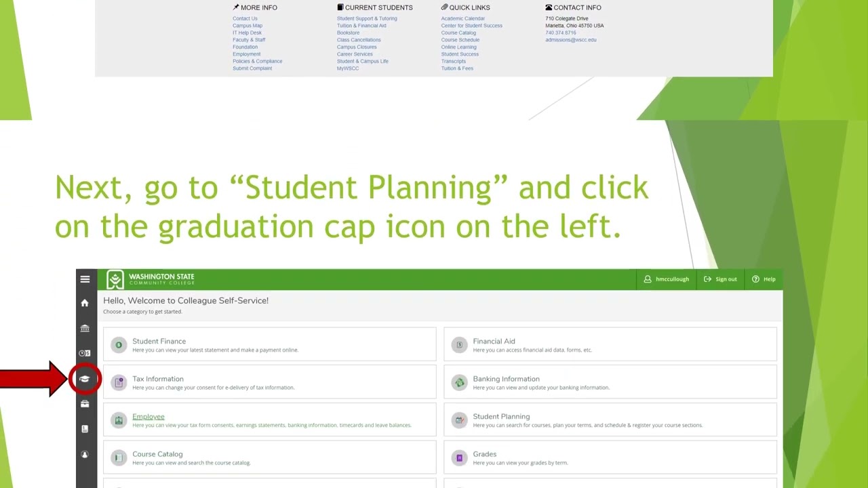The height and width of the screenshot is (488, 868).
Task: Click the document sidebar icon below briefcase
Action: 85,429
